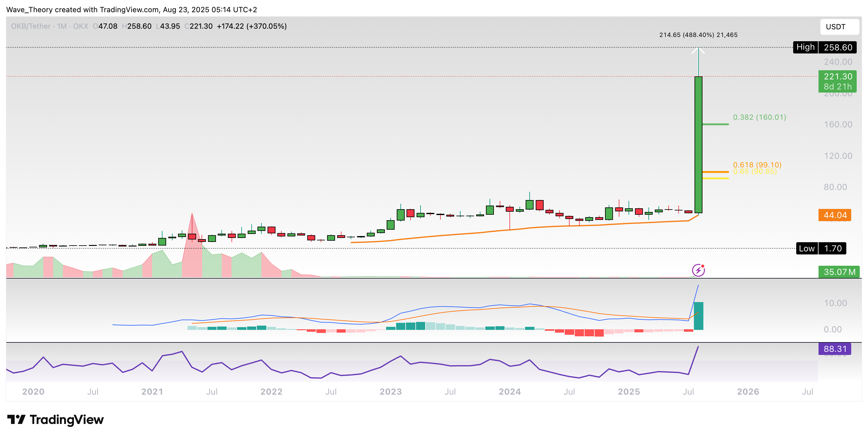Click the green 221.30 current price tag
The height and width of the screenshot is (438, 868).
pyautogui.click(x=837, y=81)
